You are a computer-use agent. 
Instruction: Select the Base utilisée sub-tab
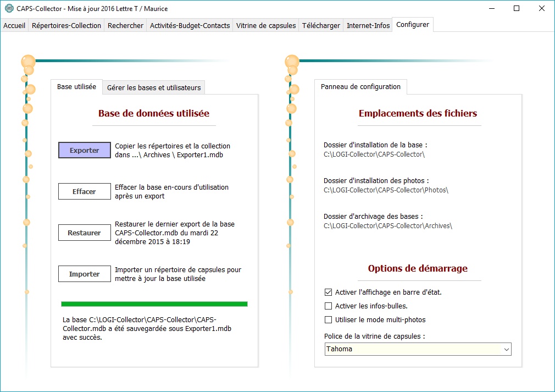[76, 87]
